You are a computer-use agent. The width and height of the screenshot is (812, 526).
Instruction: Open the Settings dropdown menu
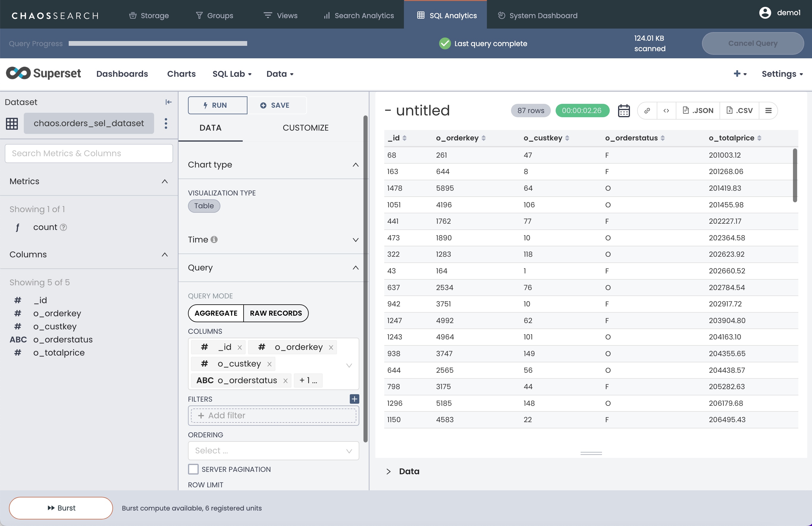click(782, 74)
